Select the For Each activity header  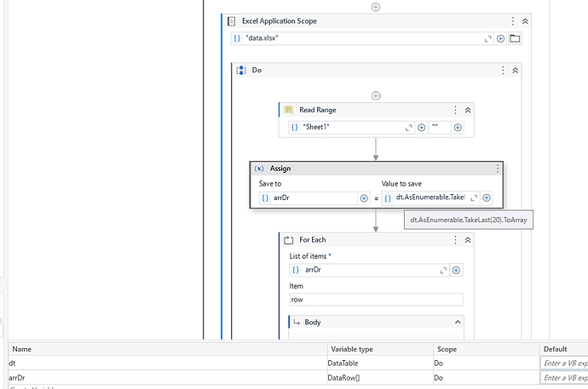point(376,240)
